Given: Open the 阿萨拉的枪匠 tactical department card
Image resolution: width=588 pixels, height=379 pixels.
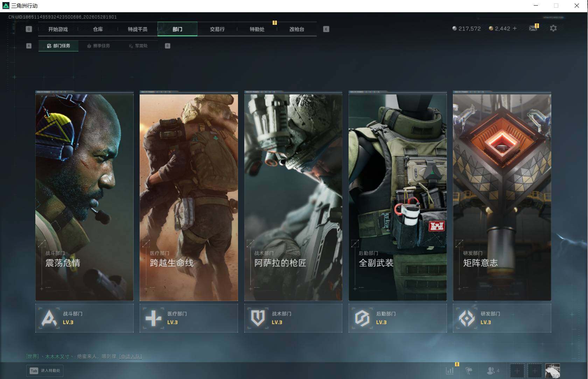Looking at the screenshot, I should (293, 197).
